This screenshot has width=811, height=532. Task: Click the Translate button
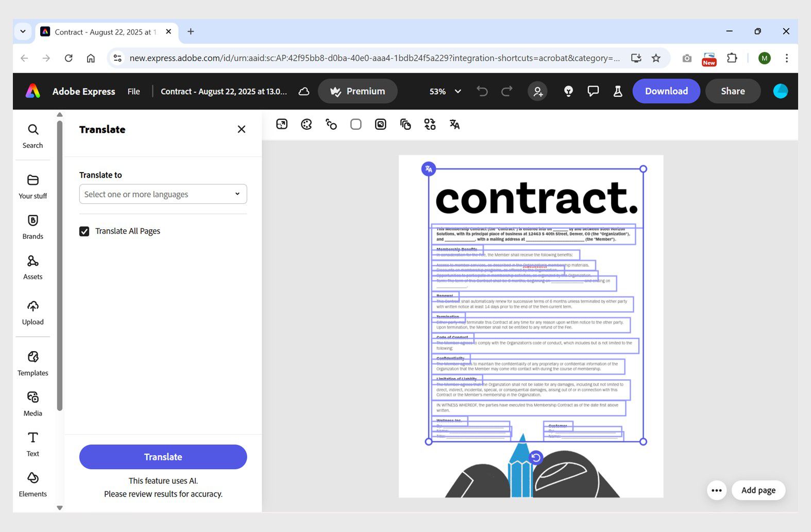click(163, 457)
